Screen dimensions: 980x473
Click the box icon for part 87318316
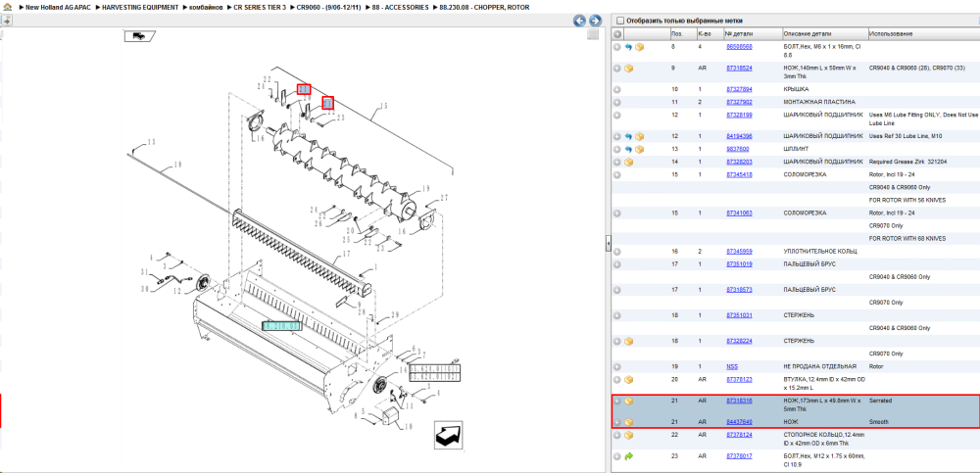click(629, 401)
